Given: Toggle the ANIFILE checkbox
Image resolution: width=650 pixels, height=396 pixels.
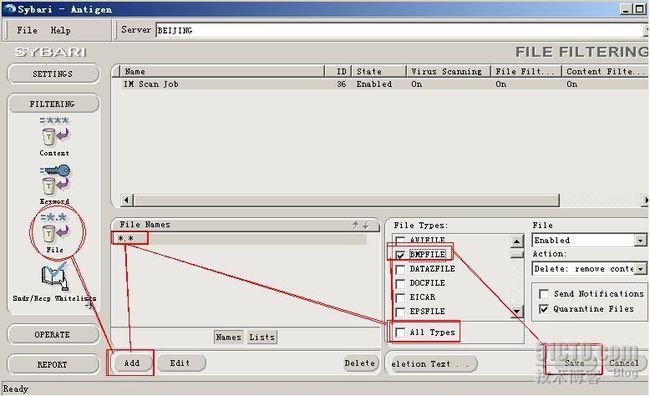Looking at the screenshot, I should 400,240.
